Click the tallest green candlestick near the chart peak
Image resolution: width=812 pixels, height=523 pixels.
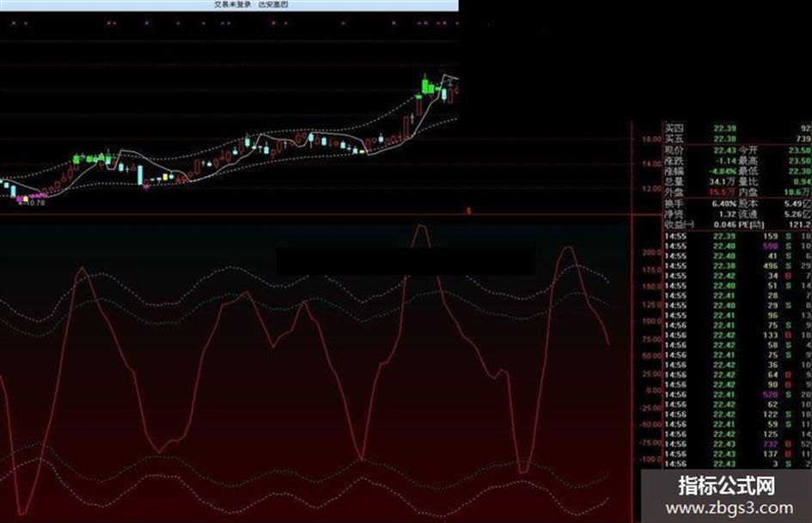coord(425,84)
